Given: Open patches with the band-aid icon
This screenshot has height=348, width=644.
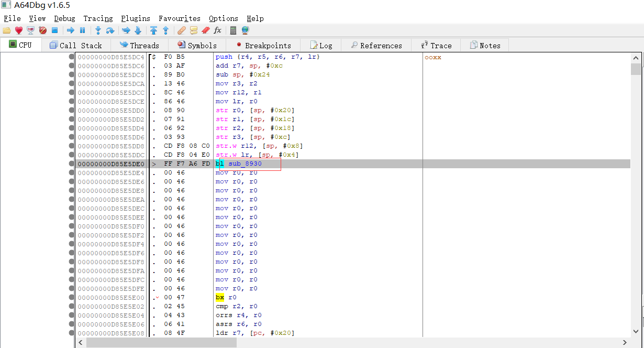Looking at the screenshot, I should coord(182,30).
